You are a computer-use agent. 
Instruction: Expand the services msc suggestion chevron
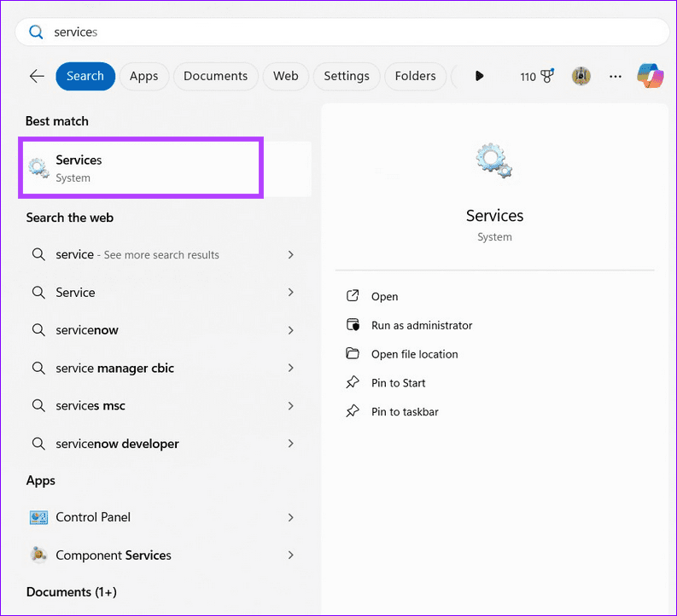[x=291, y=406]
